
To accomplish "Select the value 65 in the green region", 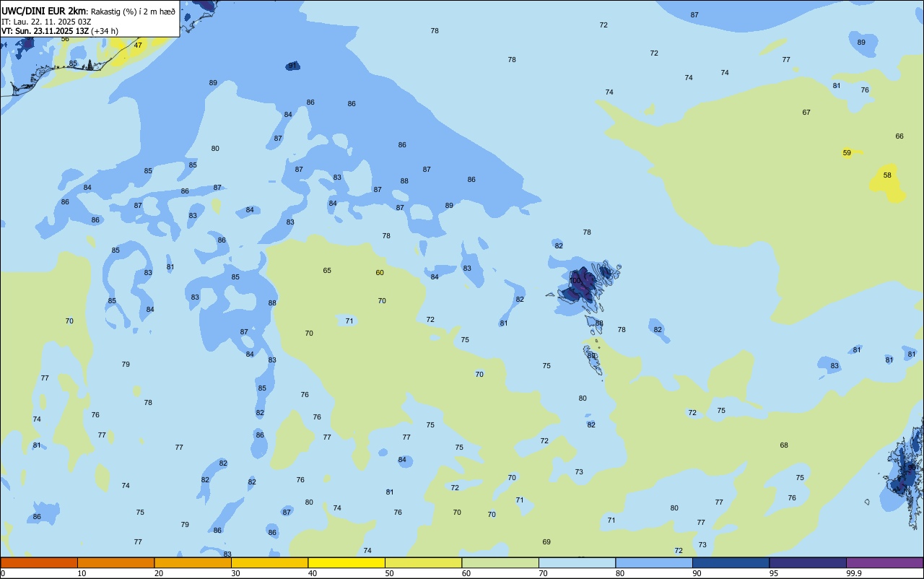I will click(x=327, y=271).
